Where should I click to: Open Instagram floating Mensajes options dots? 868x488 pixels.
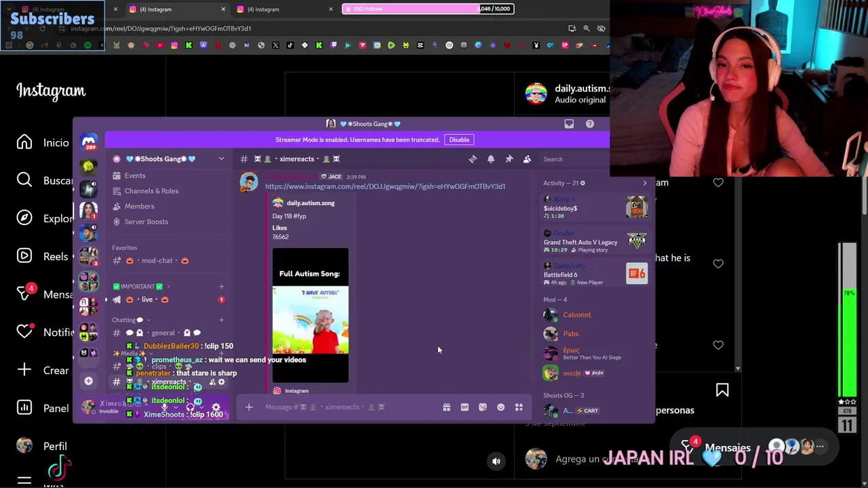tap(820, 447)
